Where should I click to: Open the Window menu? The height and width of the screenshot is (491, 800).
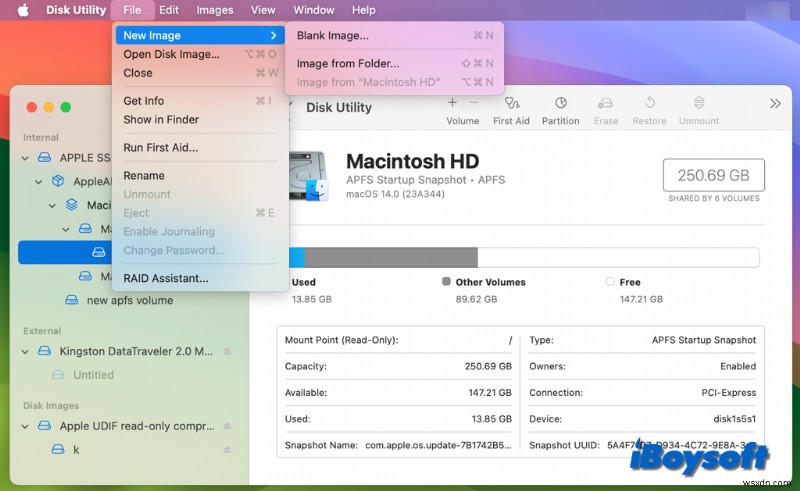tap(314, 10)
